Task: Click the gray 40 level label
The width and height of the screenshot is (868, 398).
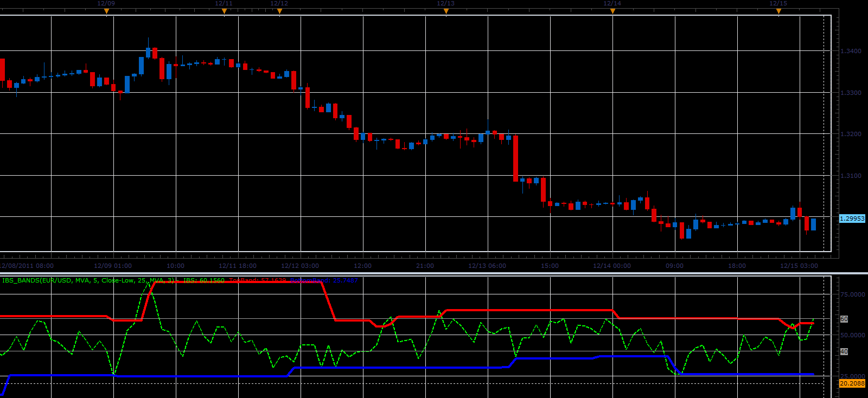Action: [844, 351]
